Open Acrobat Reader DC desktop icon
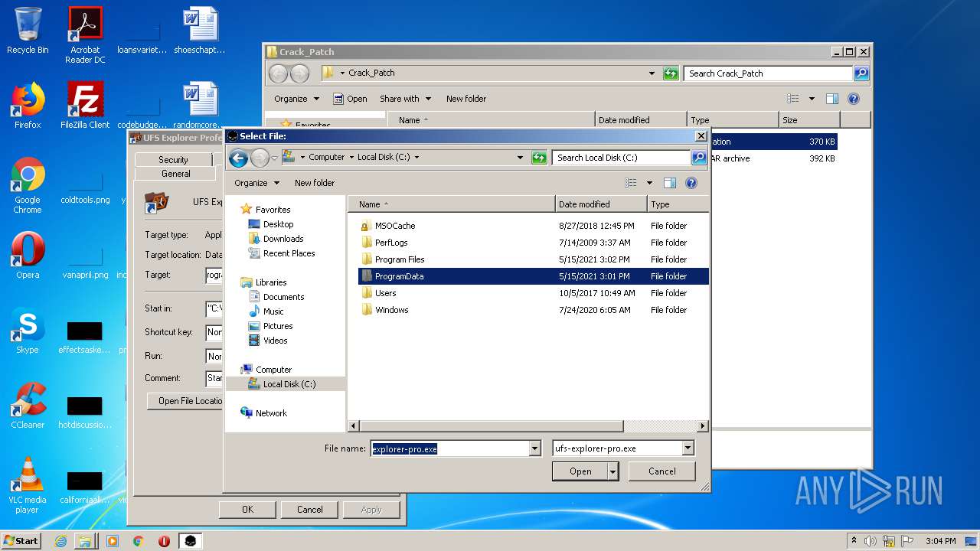The image size is (980, 551). click(x=85, y=35)
